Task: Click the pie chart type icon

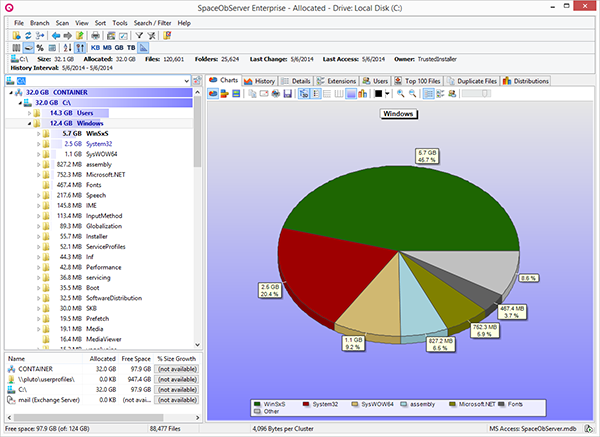Action: click(213, 93)
